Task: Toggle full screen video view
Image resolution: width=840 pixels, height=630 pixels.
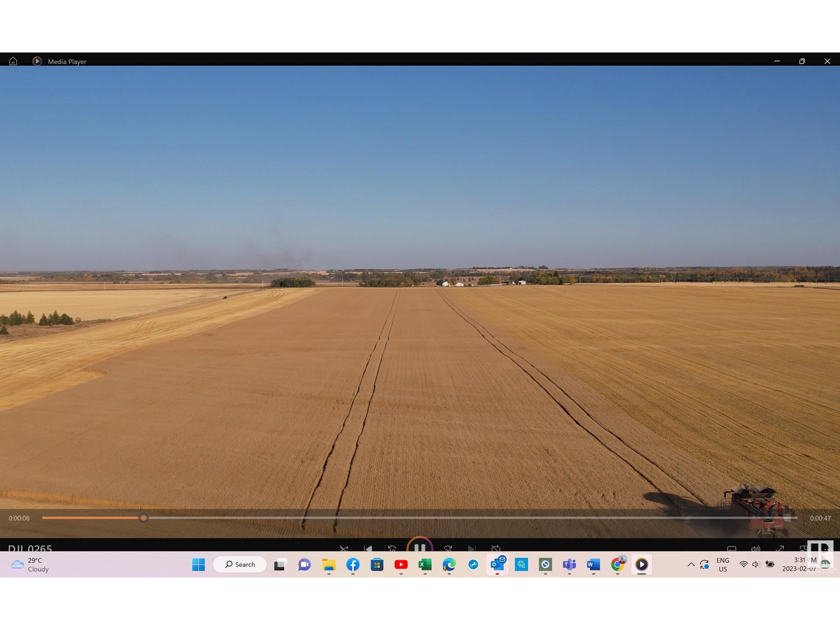Action: (x=780, y=549)
